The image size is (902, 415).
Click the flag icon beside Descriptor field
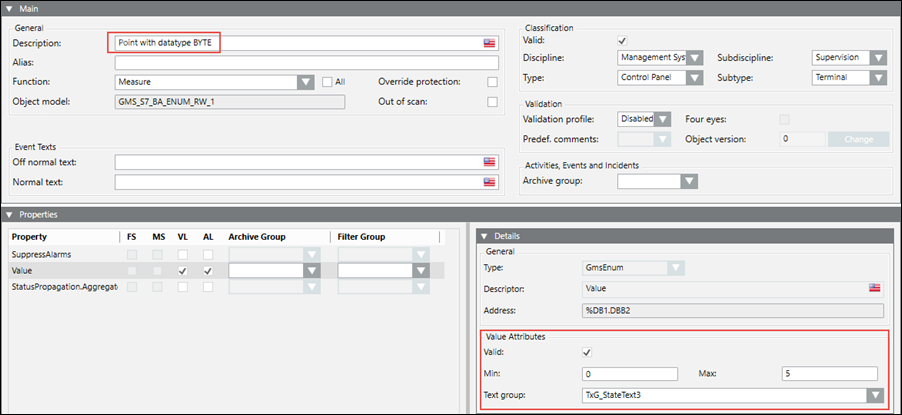pos(874,288)
